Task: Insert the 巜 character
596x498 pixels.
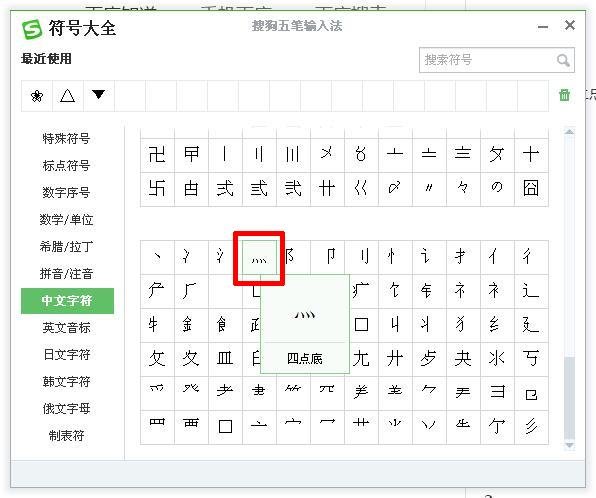Action: 361,189
